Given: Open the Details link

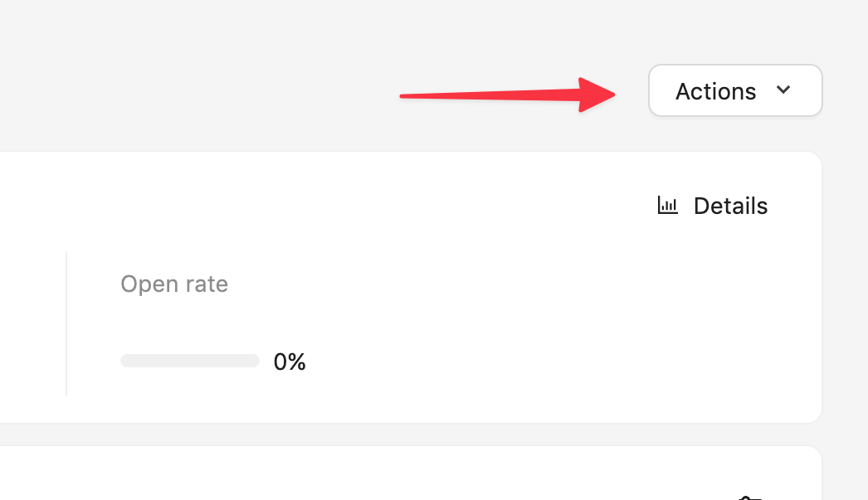Looking at the screenshot, I should click(730, 206).
